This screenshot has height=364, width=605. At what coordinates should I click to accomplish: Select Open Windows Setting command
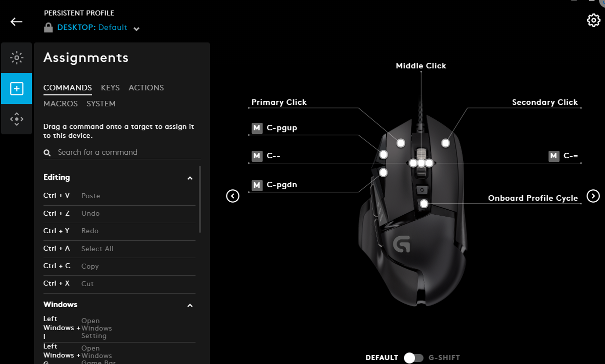click(119, 328)
